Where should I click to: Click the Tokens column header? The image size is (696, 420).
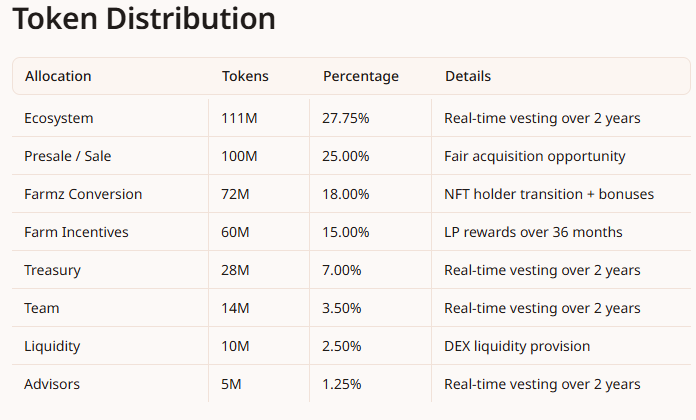[x=245, y=76]
